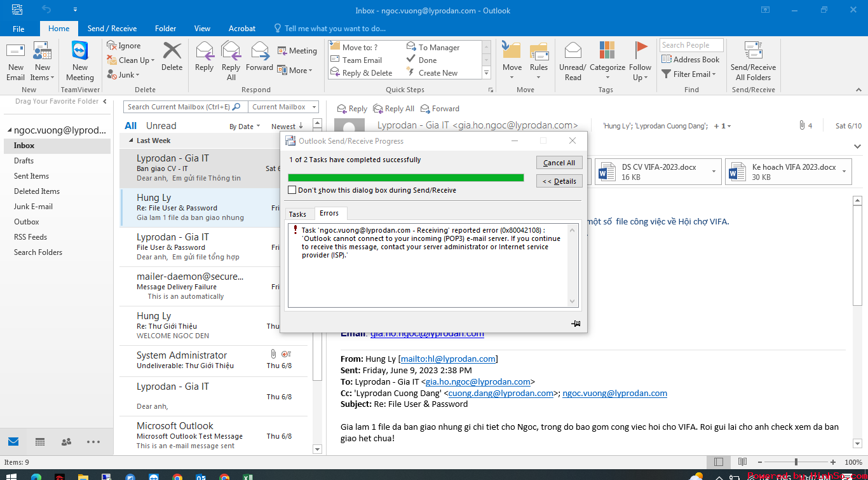The image size is (868, 480).
Task: Click the hl@lyprodan.com mailto link
Action: (448, 359)
